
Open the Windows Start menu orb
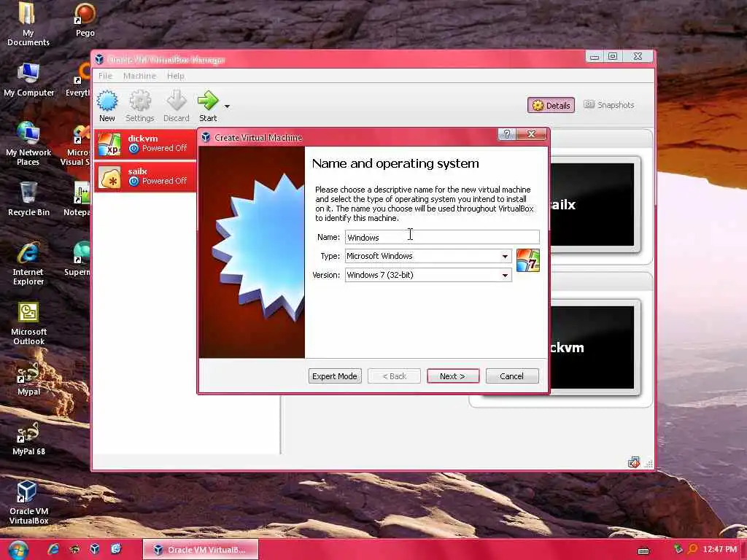[18, 550]
